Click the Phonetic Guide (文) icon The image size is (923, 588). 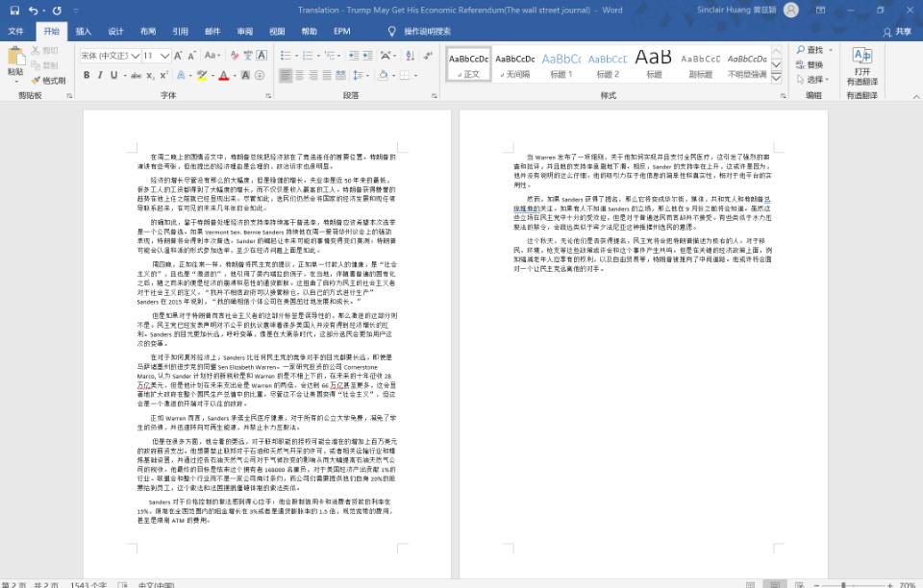point(248,56)
